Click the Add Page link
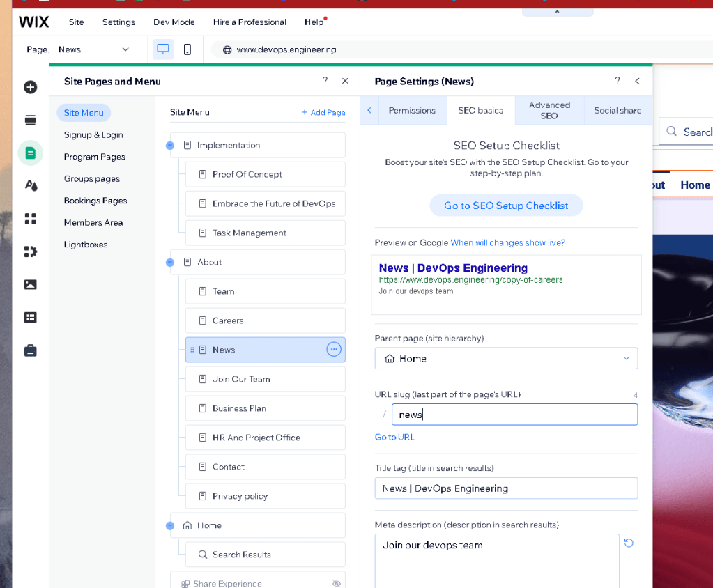The width and height of the screenshot is (713, 588). (x=323, y=112)
